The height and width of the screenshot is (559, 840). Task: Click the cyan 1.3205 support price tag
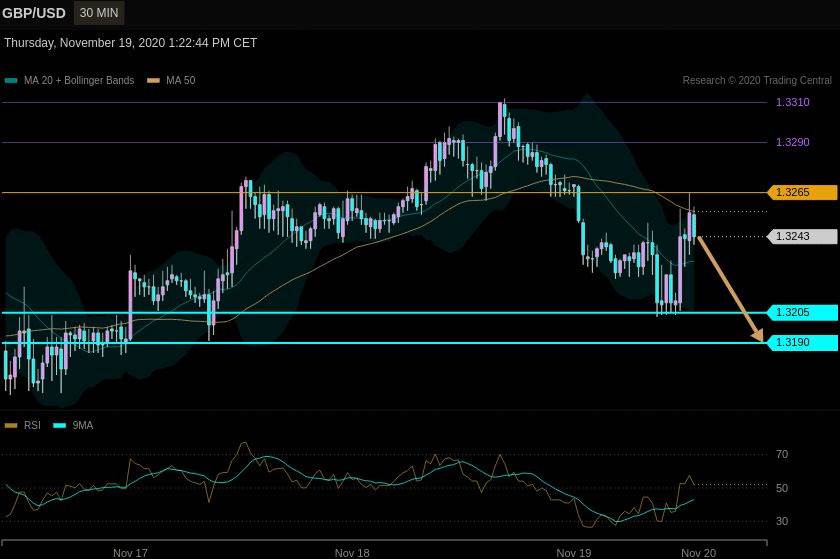point(802,312)
